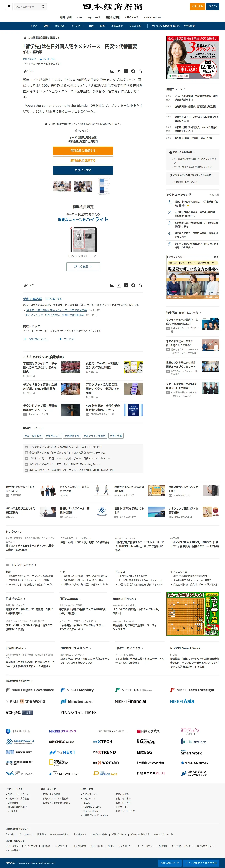The height and width of the screenshot is (868, 225).
Task: Follow the 情報通信・ネット topic plus icon
Action: click(x=25, y=339)
